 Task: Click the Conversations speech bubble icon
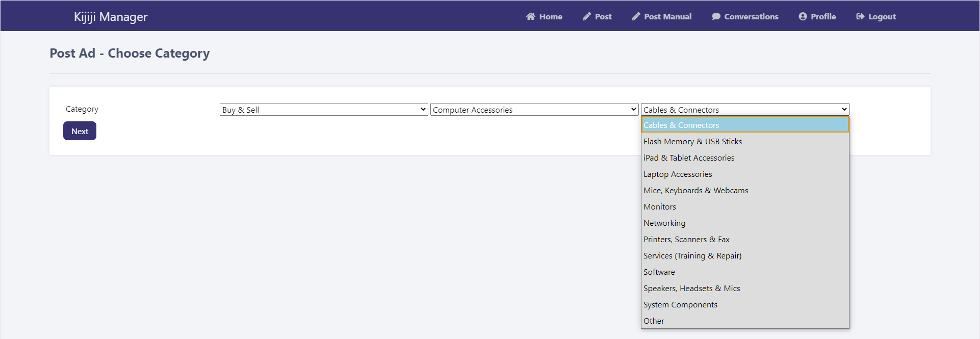pyautogui.click(x=716, y=16)
